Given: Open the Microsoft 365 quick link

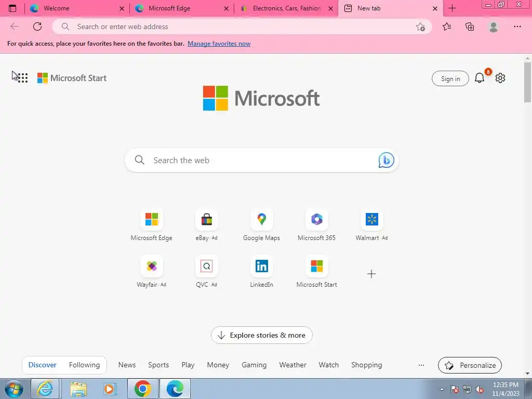Looking at the screenshot, I should 316,224.
